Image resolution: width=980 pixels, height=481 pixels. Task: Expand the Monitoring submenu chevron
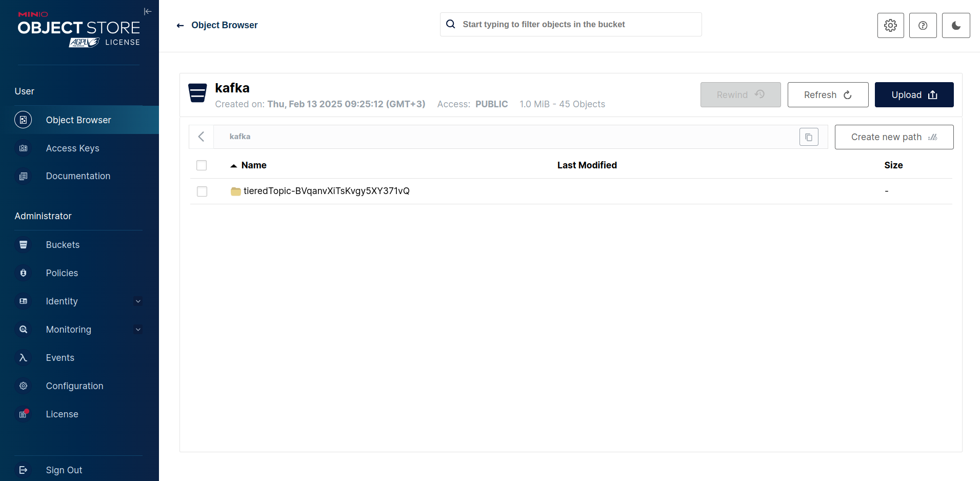point(138,330)
